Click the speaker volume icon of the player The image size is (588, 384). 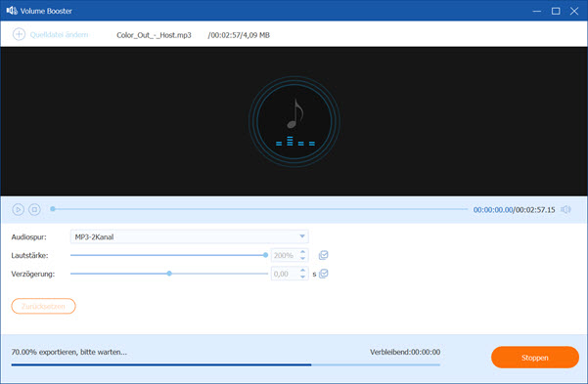(565, 209)
